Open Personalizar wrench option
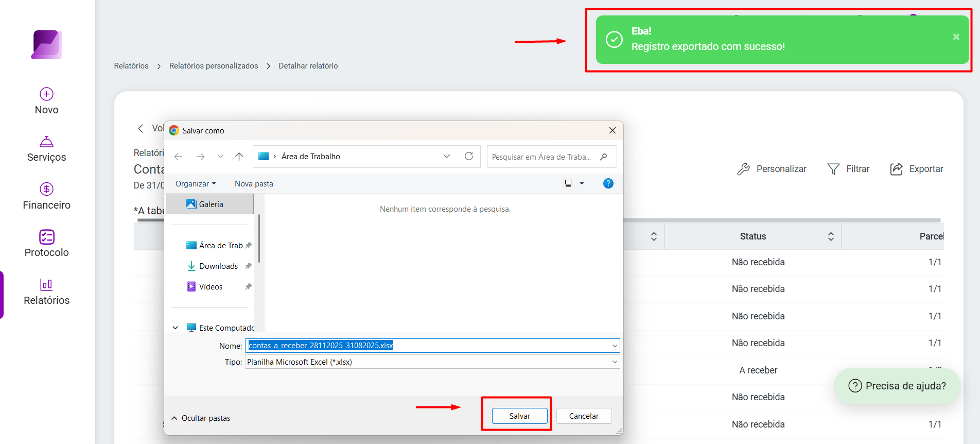980x444 pixels. [772, 169]
